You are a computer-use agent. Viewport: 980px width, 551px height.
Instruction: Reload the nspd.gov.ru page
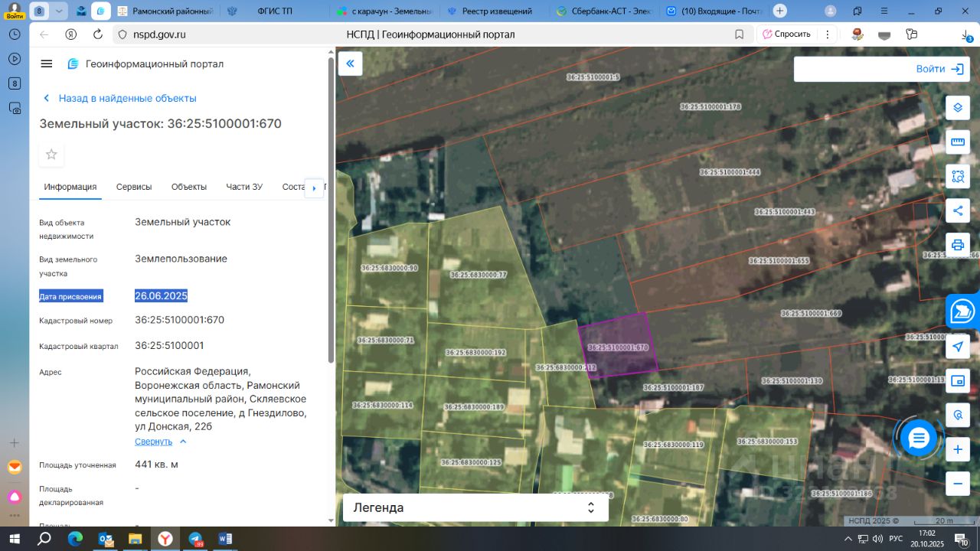(97, 34)
